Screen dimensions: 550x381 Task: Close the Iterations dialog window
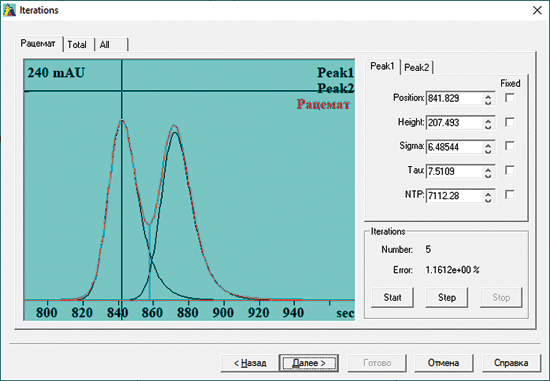click(537, 11)
